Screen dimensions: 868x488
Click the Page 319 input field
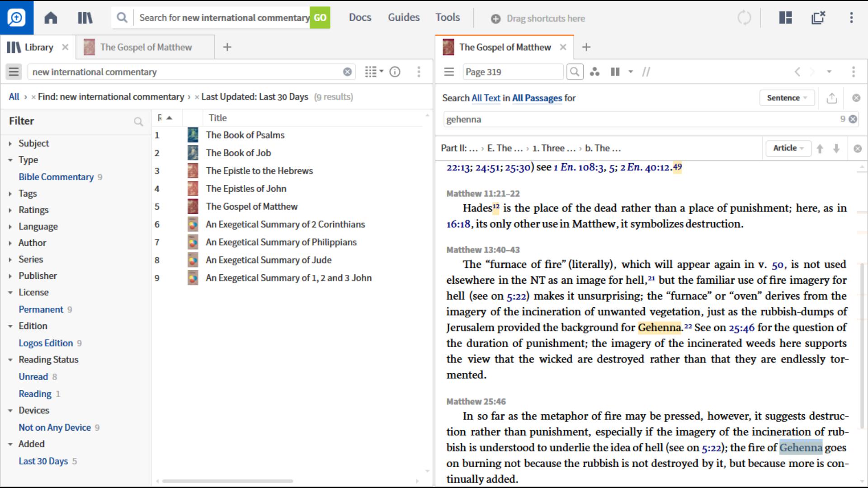point(513,71)
